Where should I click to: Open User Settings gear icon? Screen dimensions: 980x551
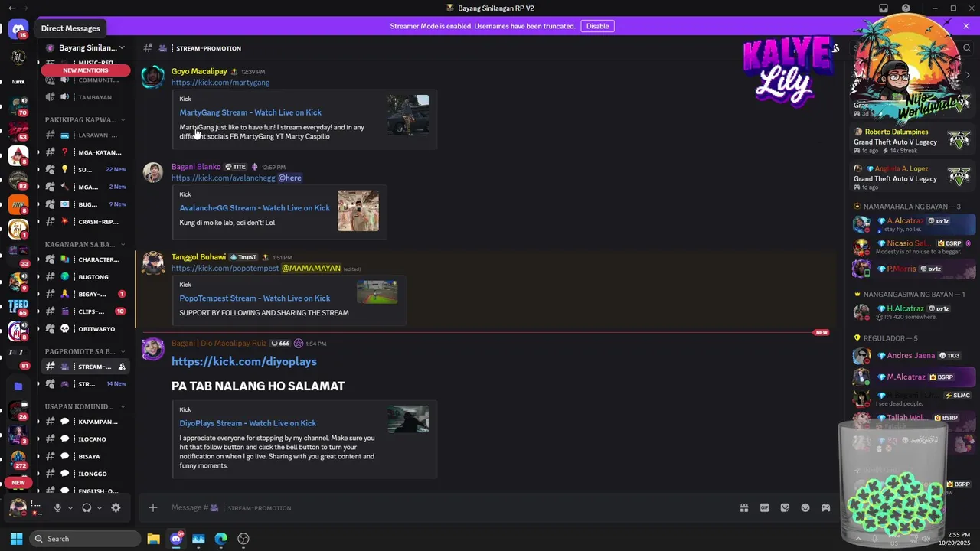coord(116,507)
